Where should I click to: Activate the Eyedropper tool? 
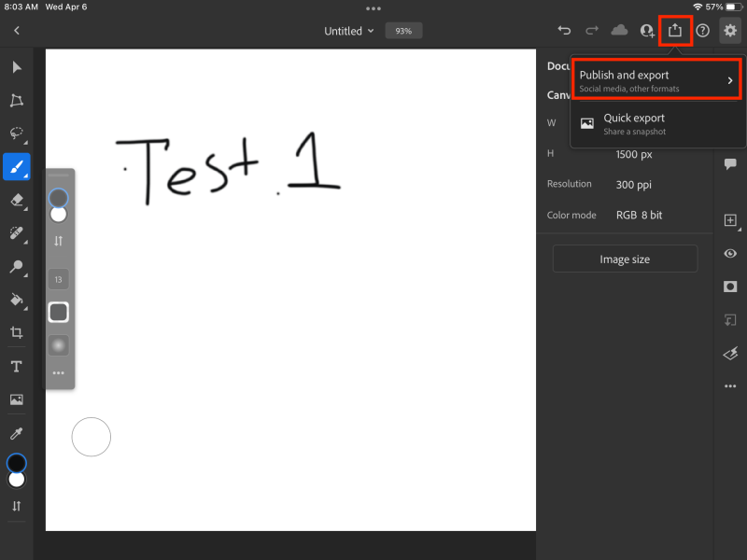click(x=16, y=432)
